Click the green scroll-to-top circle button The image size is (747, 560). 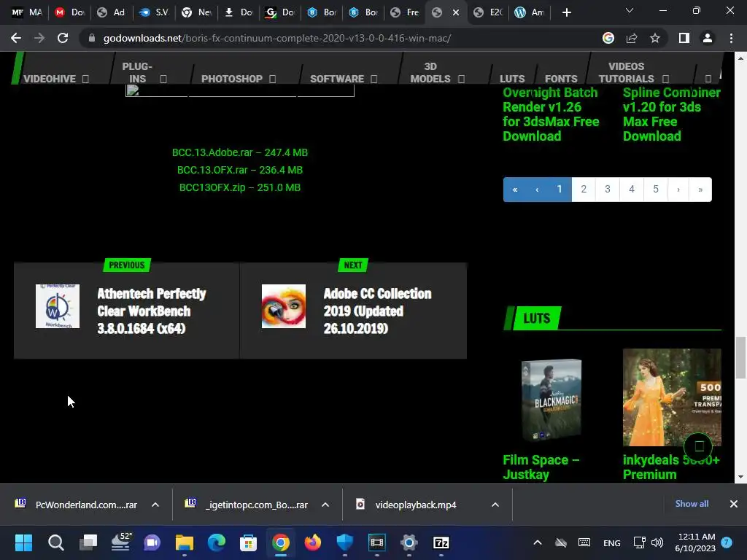point(698,446)
